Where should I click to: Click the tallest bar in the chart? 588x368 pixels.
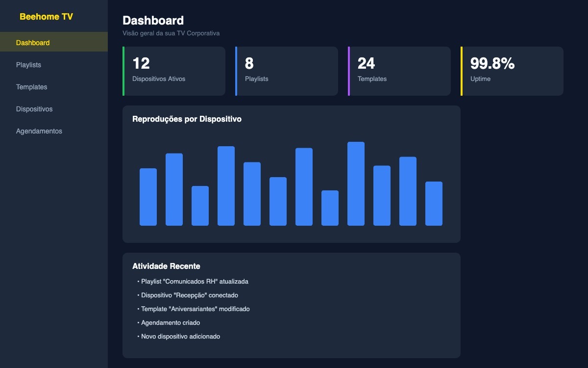[356, 184]
